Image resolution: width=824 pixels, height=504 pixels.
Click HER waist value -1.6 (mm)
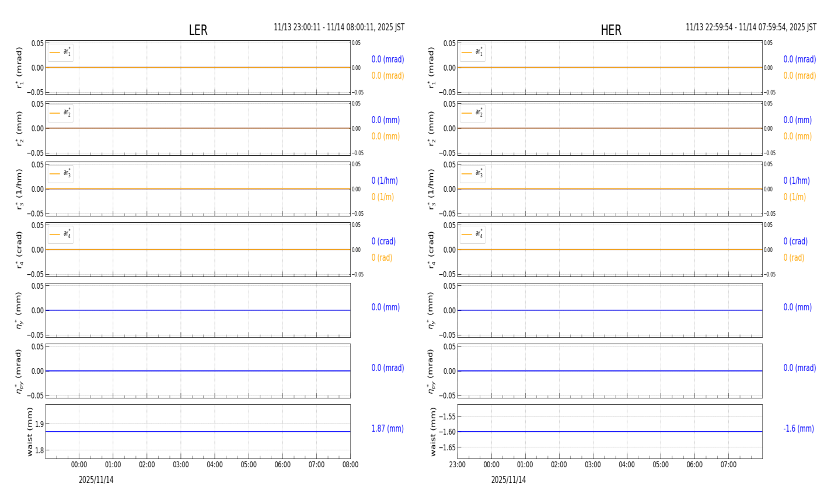click(x=798, y=429)
